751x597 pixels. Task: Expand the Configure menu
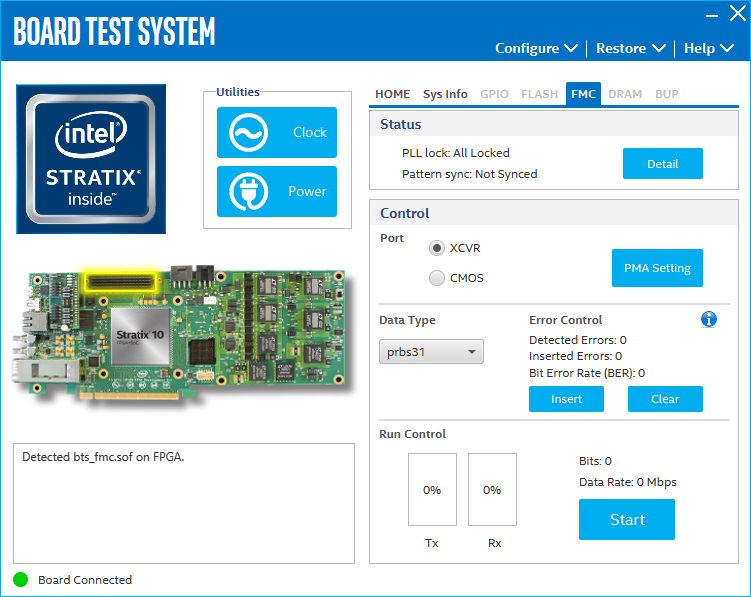(x=536, y=48)
